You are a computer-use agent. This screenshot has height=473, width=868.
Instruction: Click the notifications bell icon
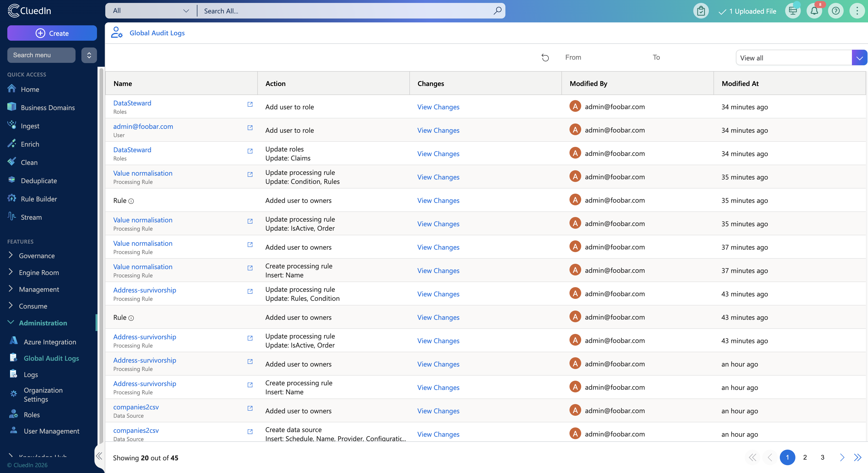[x=814, y=11]
